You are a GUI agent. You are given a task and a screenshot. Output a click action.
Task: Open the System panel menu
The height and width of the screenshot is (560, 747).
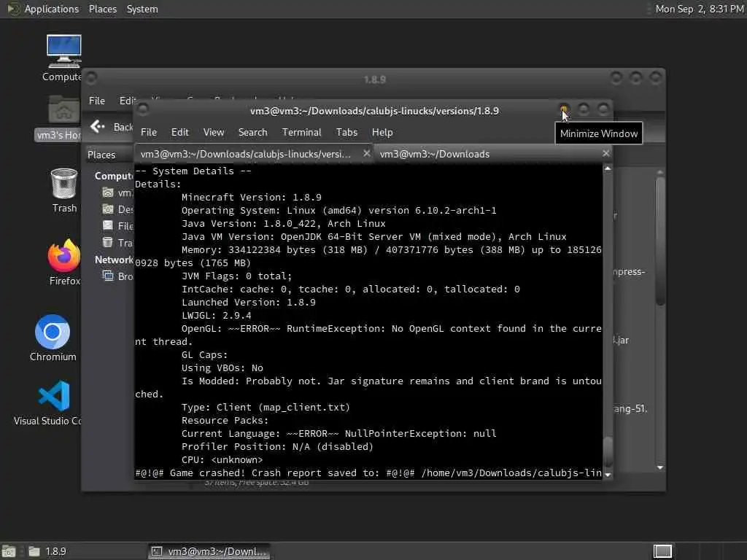142,9
